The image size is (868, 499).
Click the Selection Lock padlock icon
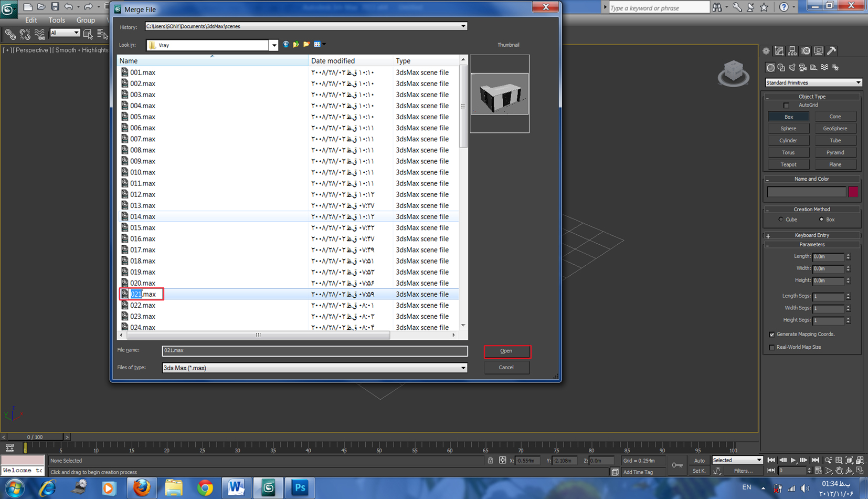click(490, 460)
